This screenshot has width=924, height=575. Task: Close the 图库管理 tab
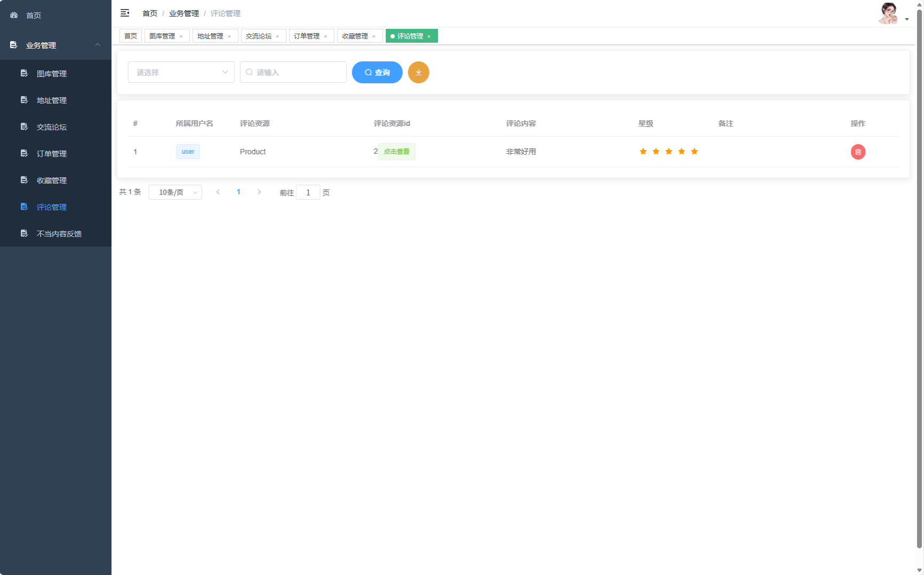[x=181, y=36]
